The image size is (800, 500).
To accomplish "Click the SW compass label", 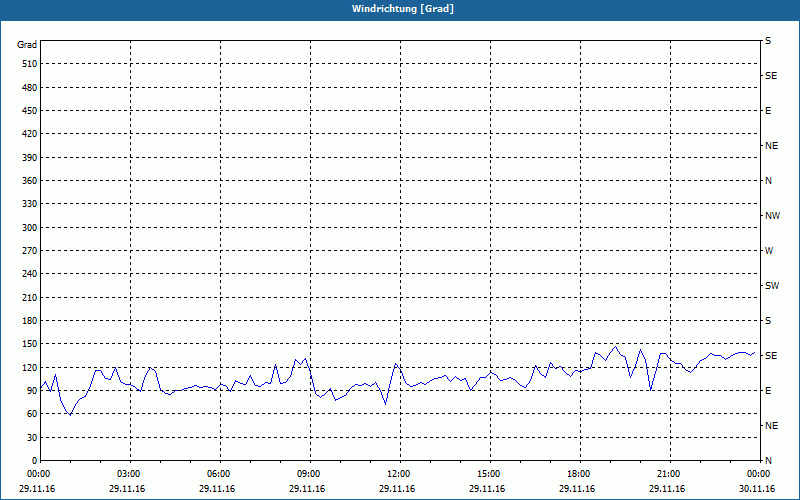I will pos(772,286).
